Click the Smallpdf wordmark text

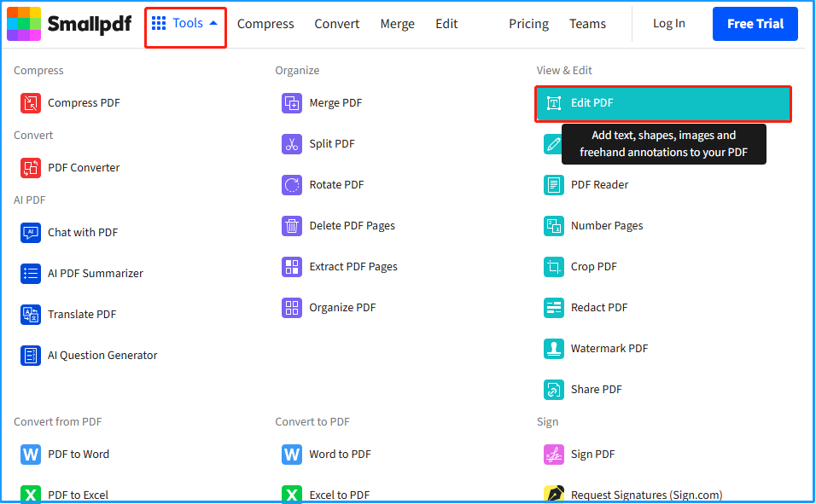[x=90, y=25]
